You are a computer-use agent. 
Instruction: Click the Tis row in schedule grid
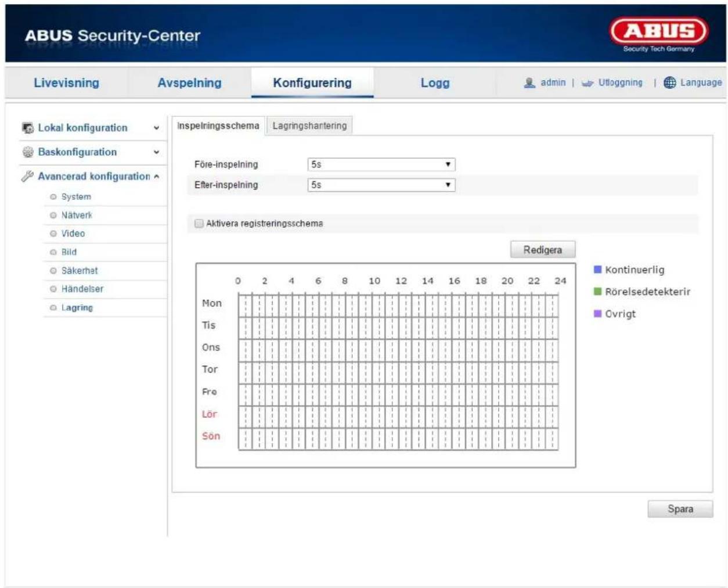tap(398, 328)
